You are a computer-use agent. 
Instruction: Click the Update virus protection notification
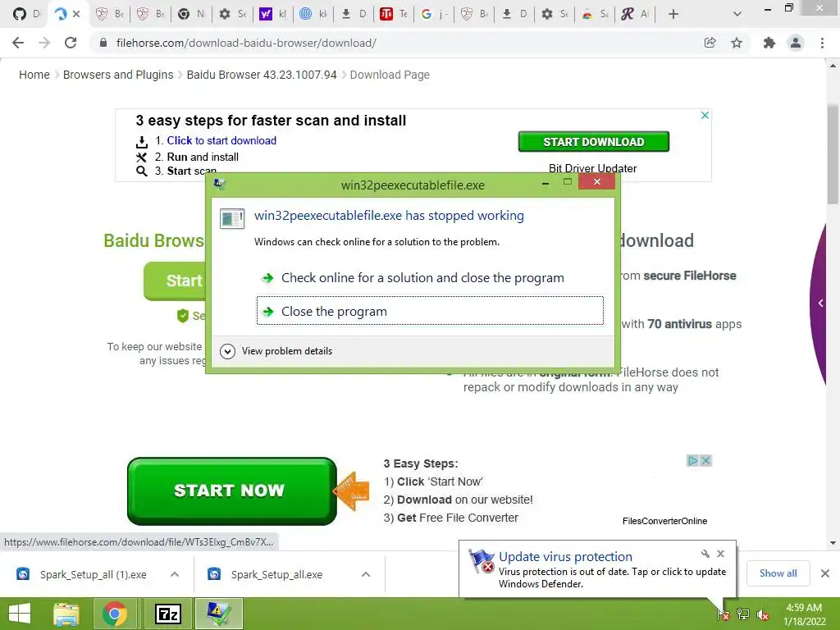point(597,569)
